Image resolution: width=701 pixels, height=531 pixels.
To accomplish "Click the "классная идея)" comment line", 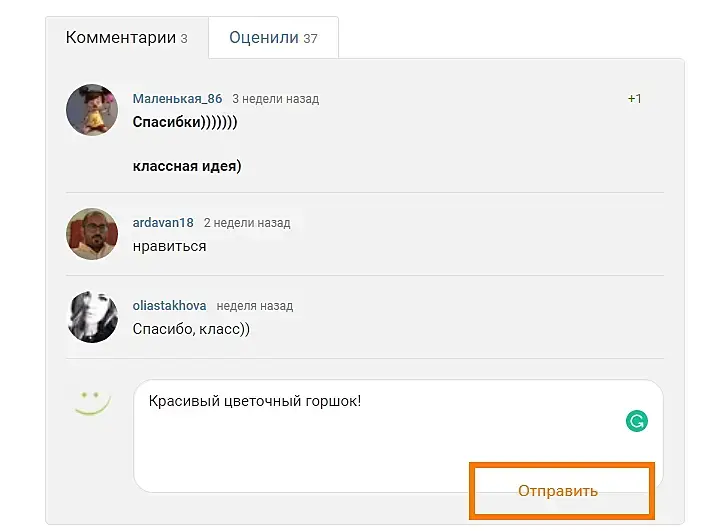I will 187,166.
